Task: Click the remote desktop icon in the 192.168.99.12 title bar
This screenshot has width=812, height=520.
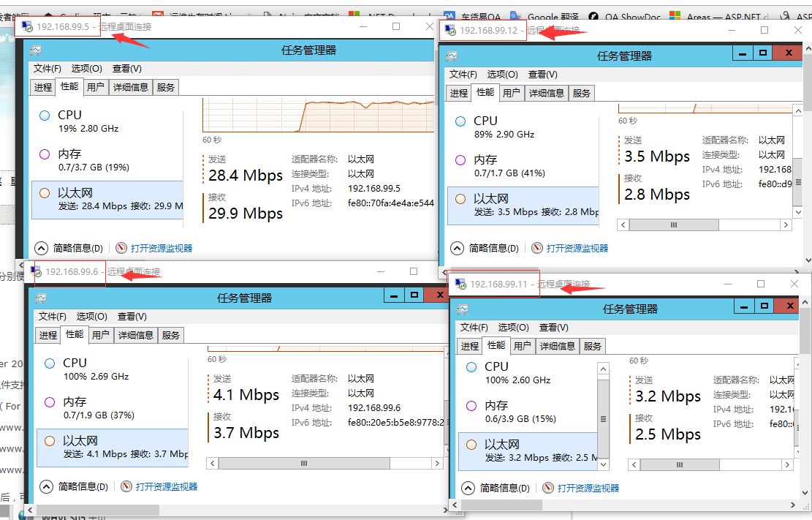Action: pyautogui.click(x=449, y=30)
